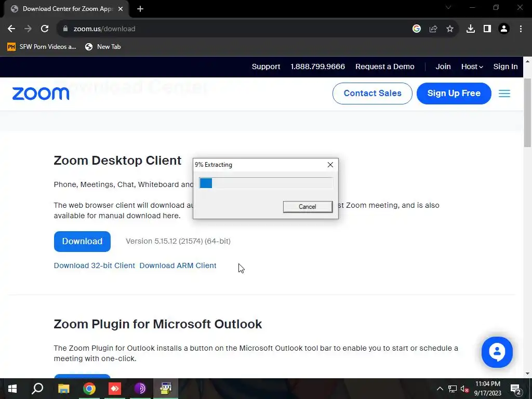Open a new browser tab

pyautogui.click(x=140, y=9)
